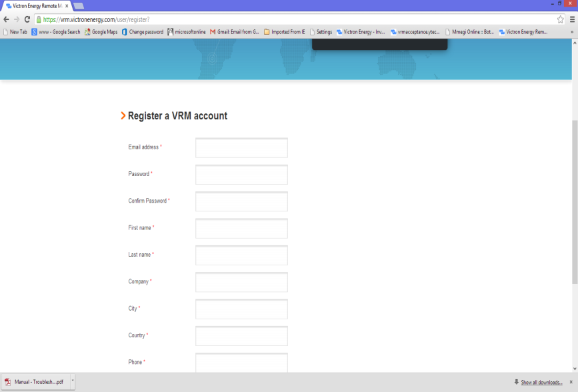
Task: Open the Imported From IE bookmarks folder
Action: pyautogui.click(x=284, y=31)
